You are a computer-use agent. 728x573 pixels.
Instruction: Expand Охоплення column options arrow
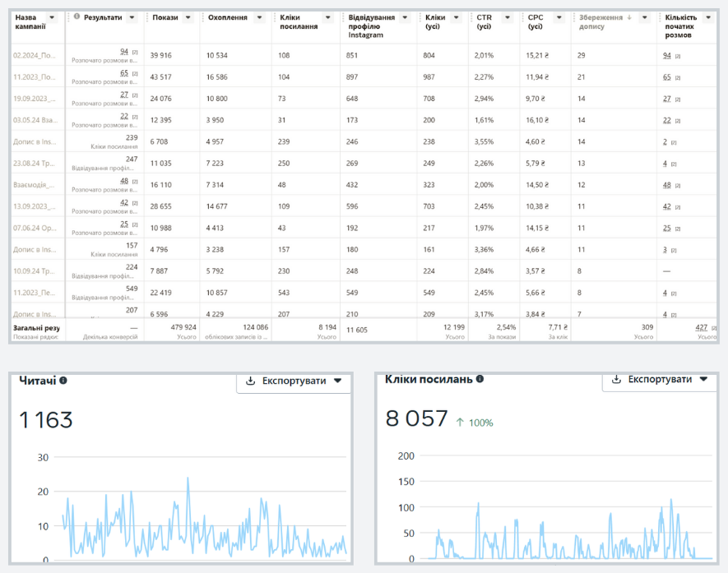coord(257,17)
